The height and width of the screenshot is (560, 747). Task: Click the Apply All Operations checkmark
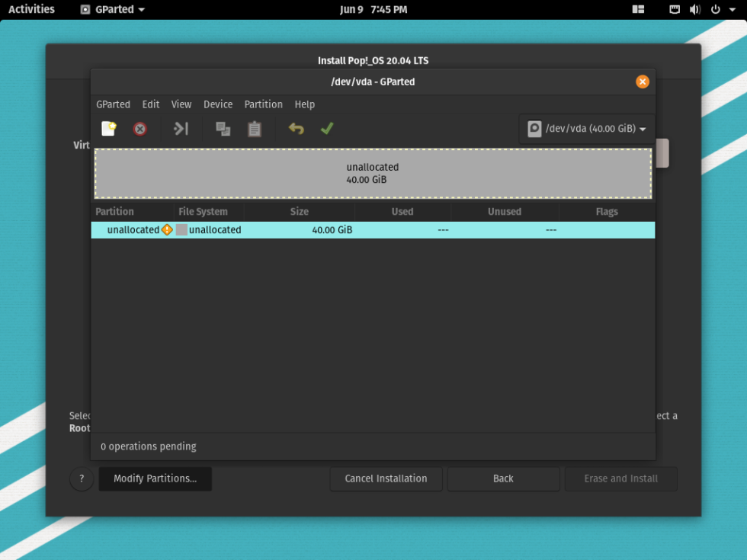click(327, 129)
